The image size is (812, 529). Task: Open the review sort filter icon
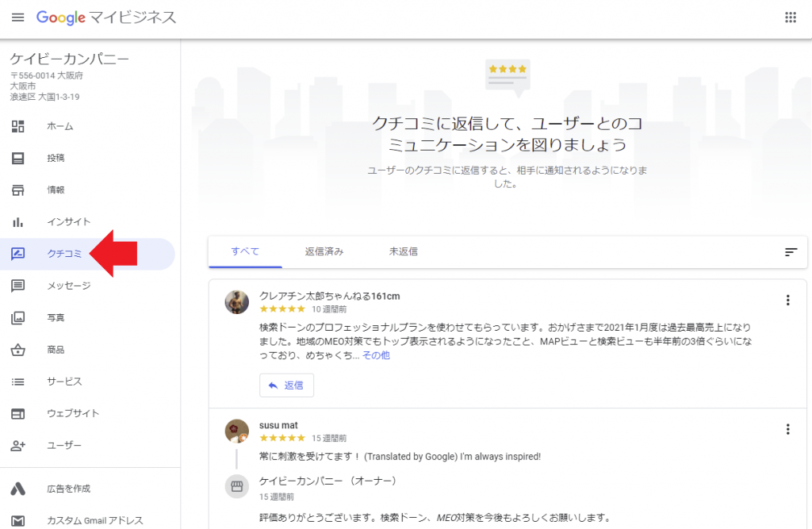click(791, 252)
